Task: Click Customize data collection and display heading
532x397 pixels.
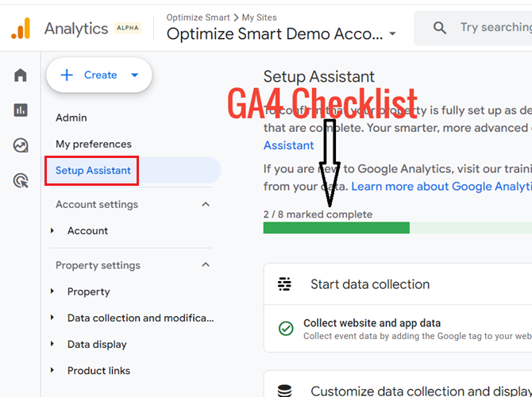Action: [421, 391]
